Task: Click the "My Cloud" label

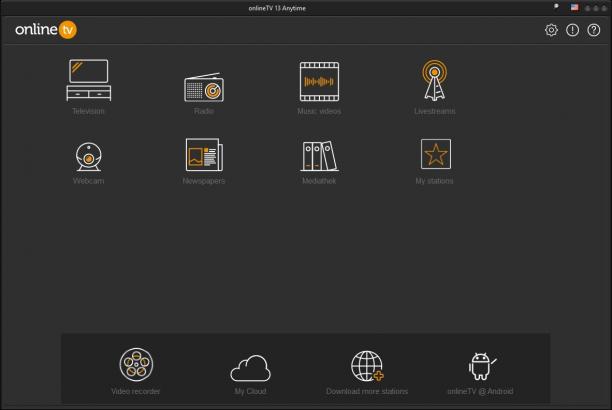Action: [x=251, y=391]
